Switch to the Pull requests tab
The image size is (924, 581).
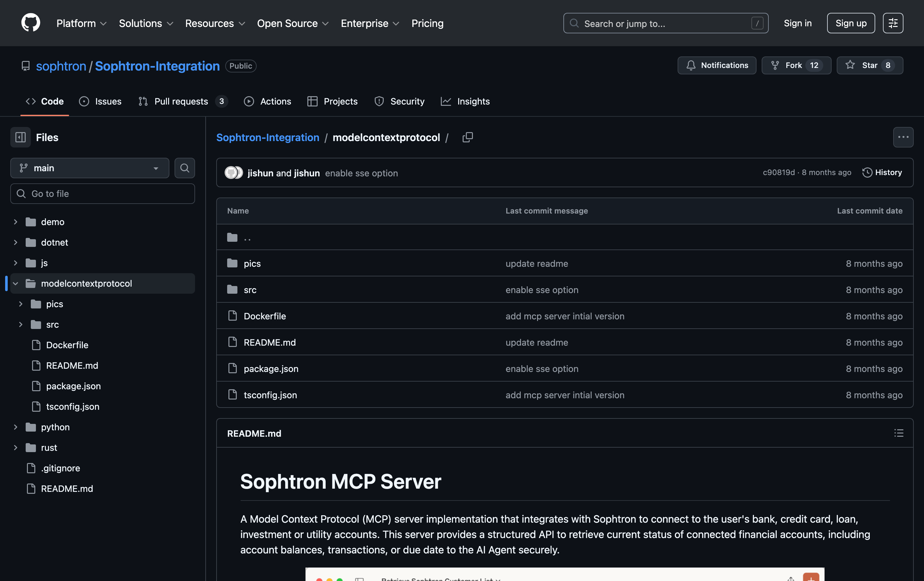pos(181,101)
